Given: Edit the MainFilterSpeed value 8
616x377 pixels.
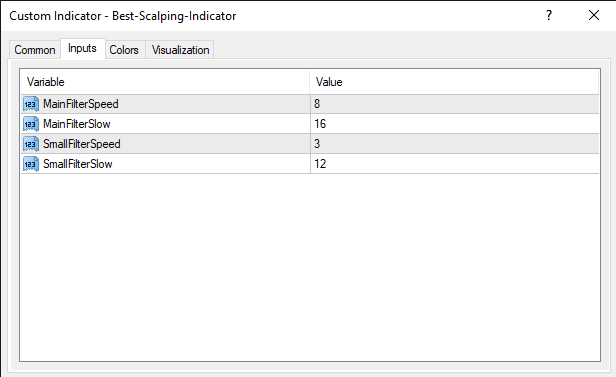Looking at the screenshot, I should pos(455,104).
